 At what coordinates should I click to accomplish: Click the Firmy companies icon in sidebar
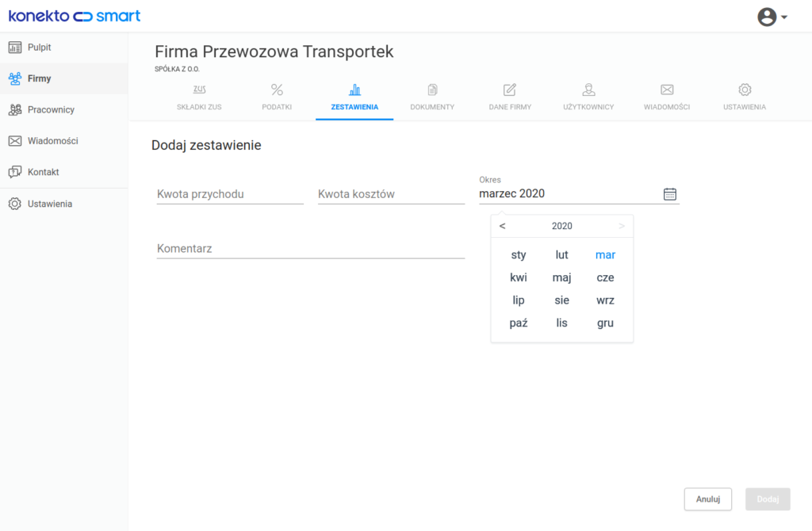coord(15,78)
